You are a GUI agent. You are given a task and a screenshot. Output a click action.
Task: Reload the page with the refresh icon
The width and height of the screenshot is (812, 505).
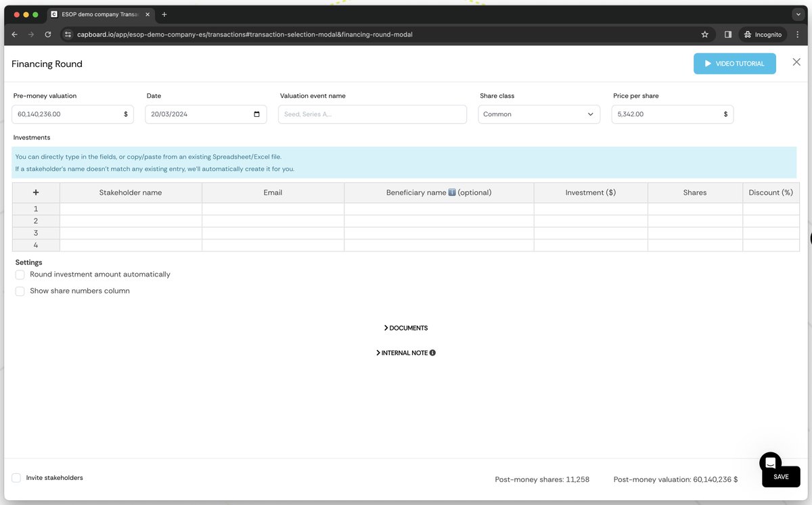click(47, 34)
